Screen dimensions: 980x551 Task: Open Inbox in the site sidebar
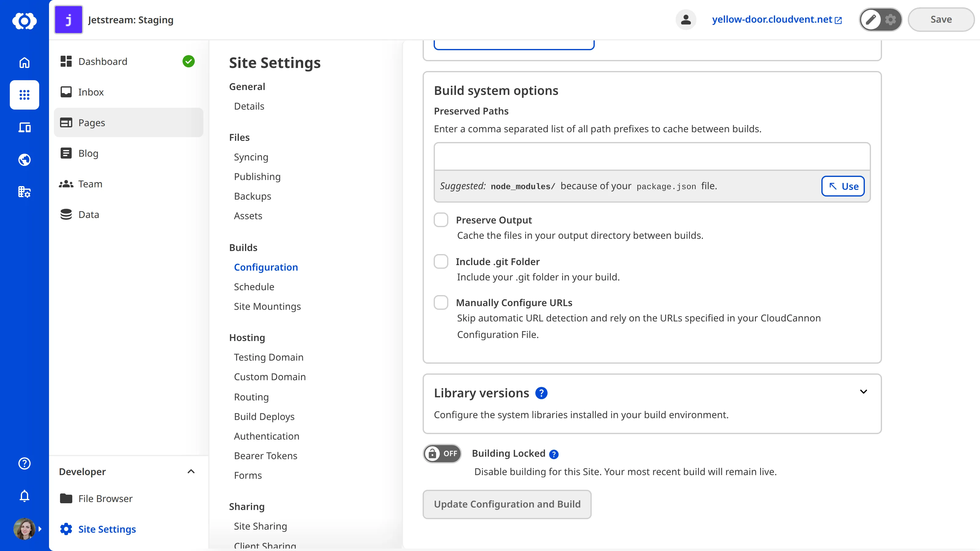(129, 92)
